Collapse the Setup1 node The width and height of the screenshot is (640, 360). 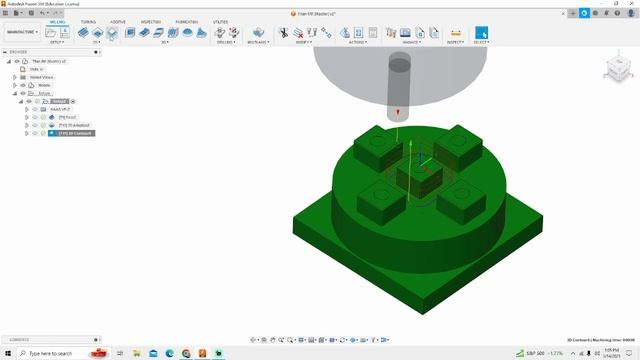click(x=21, y=101)
